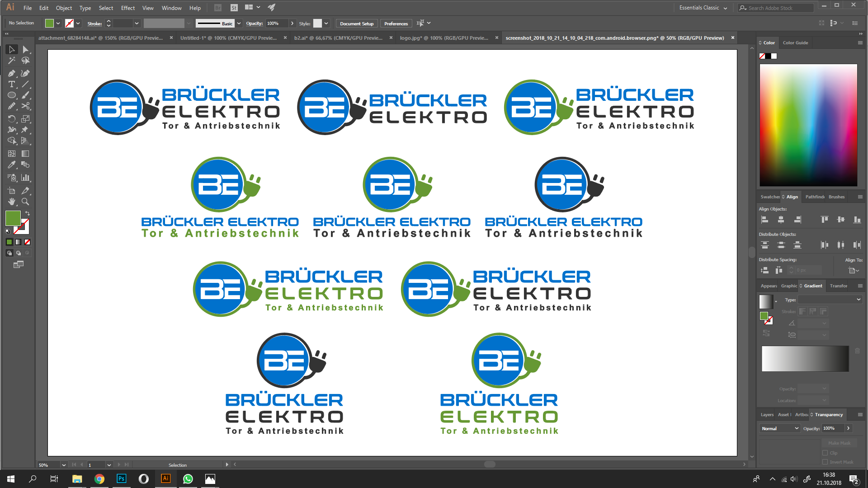Open the 50% zoom level dropdown

point(64,465)
